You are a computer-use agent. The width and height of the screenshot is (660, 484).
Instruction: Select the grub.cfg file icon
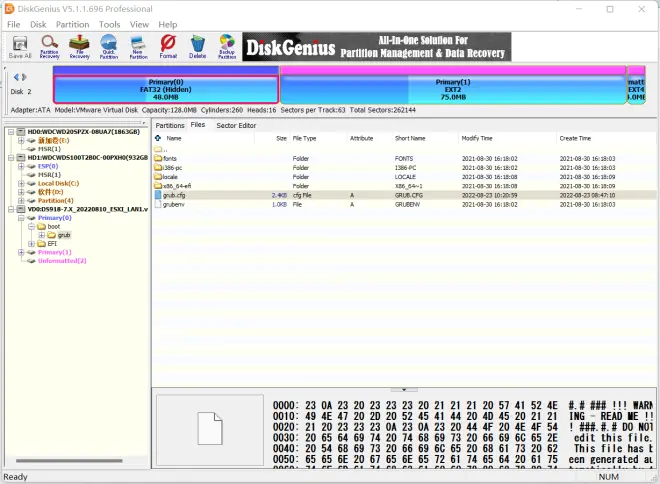pos(158,195)
